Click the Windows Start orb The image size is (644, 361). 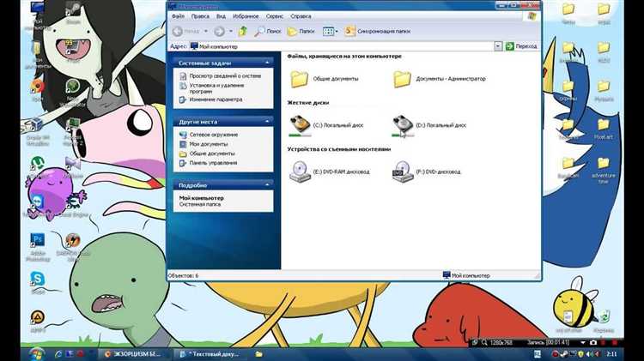37,353
